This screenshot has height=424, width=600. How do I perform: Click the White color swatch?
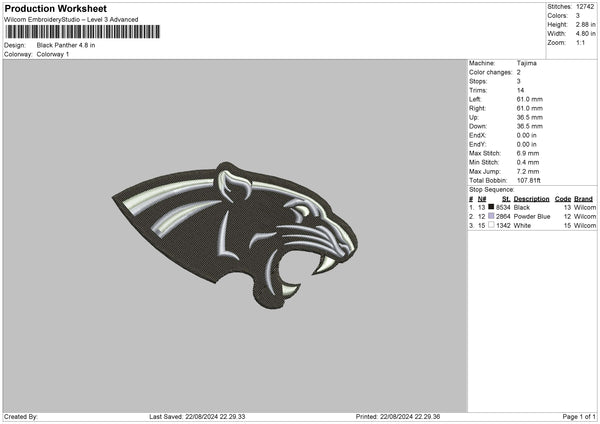(x=491, y=225)
